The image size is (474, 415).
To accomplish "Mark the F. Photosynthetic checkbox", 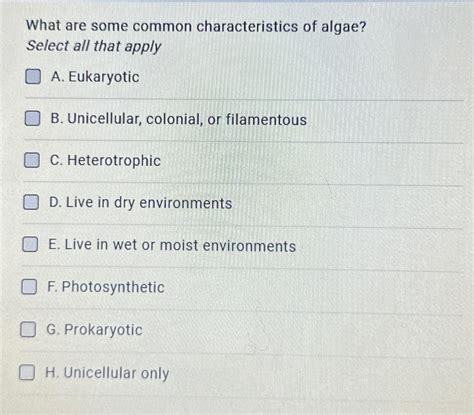I will point(29,287).
